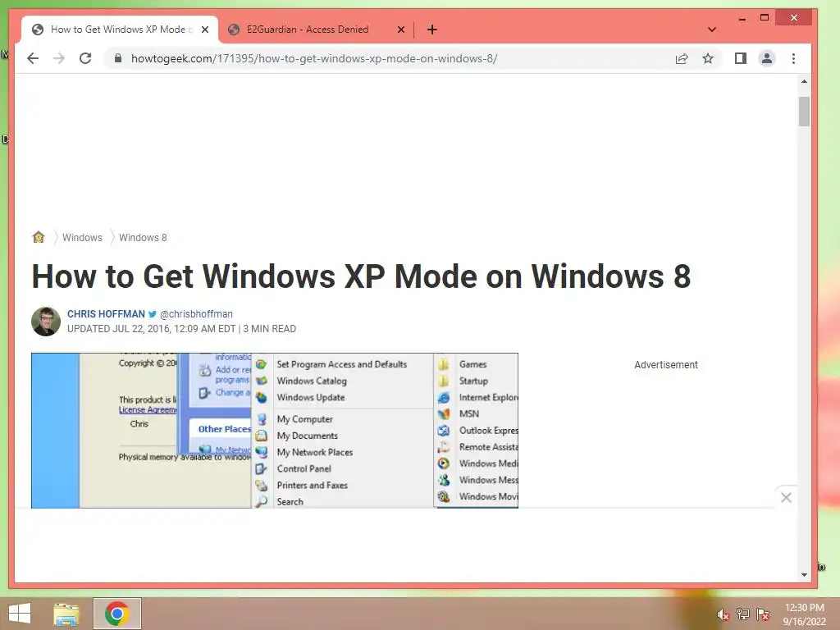This screenshot has width=840, height=630.
Task: Open Chrome's side panel
Action: tap(741, 58)
